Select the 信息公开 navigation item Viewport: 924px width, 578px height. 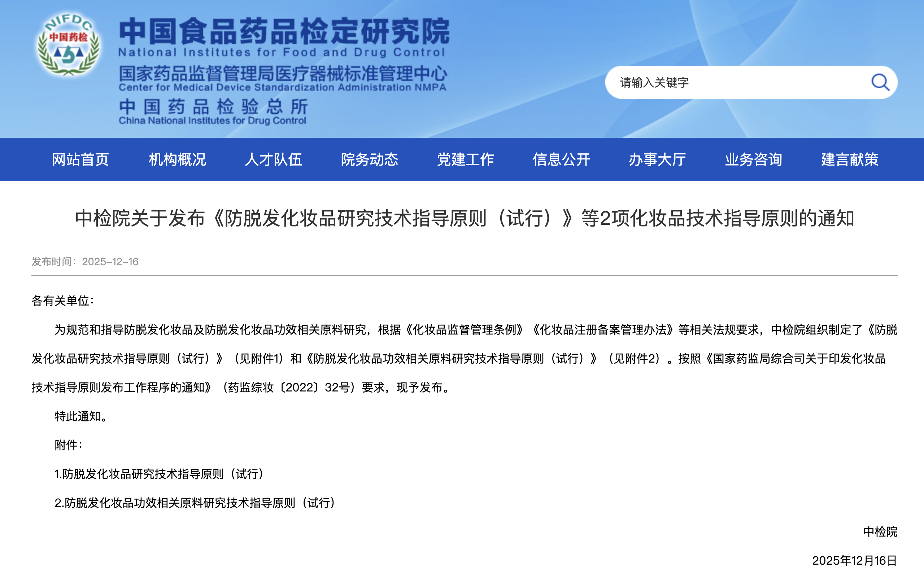pyautogui.click(x=561, y=159)
